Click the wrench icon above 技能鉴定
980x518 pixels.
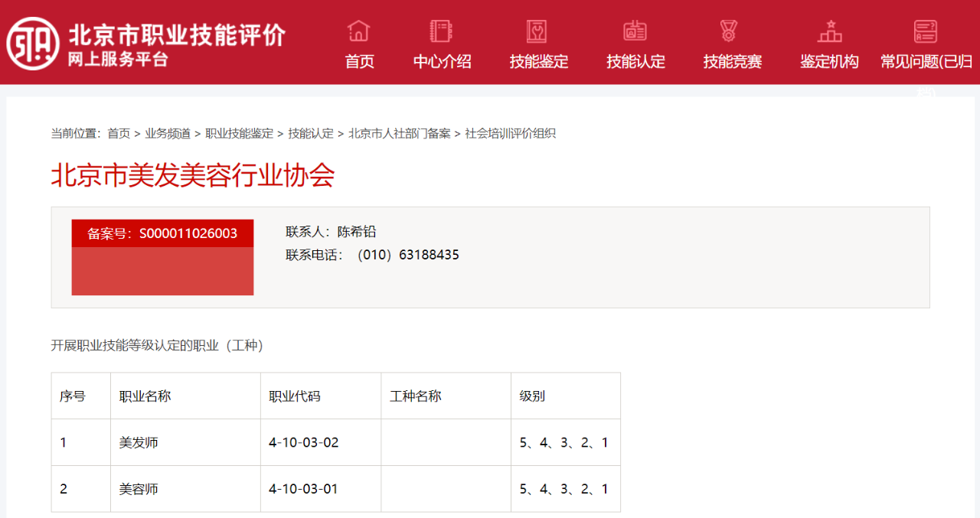537,31
